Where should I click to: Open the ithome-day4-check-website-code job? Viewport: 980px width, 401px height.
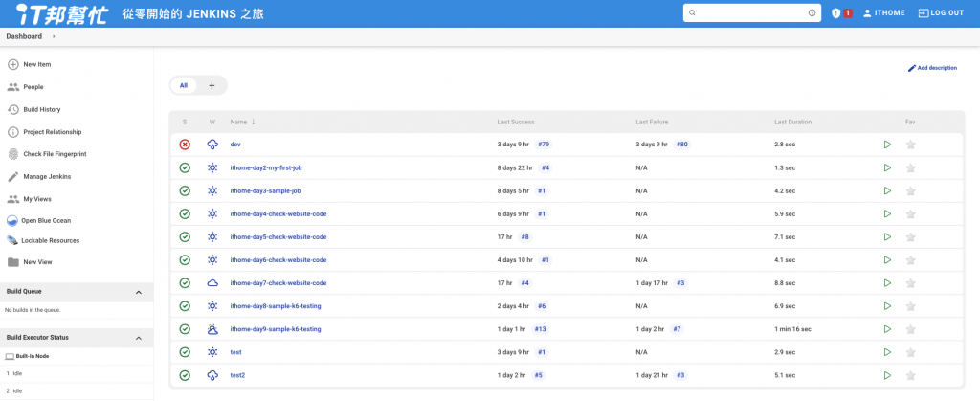click(x=278, y=213)
